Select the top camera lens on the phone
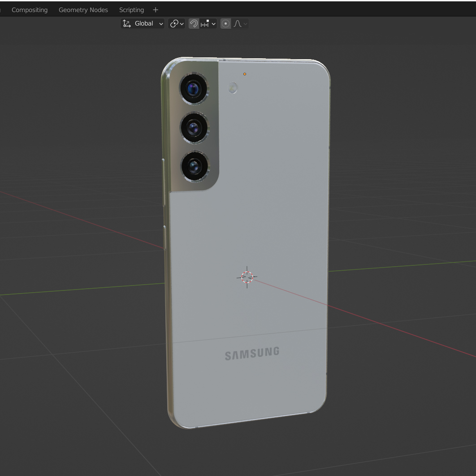Image resolution: width=476 pixels, height=476 pixels. point(194,89)
